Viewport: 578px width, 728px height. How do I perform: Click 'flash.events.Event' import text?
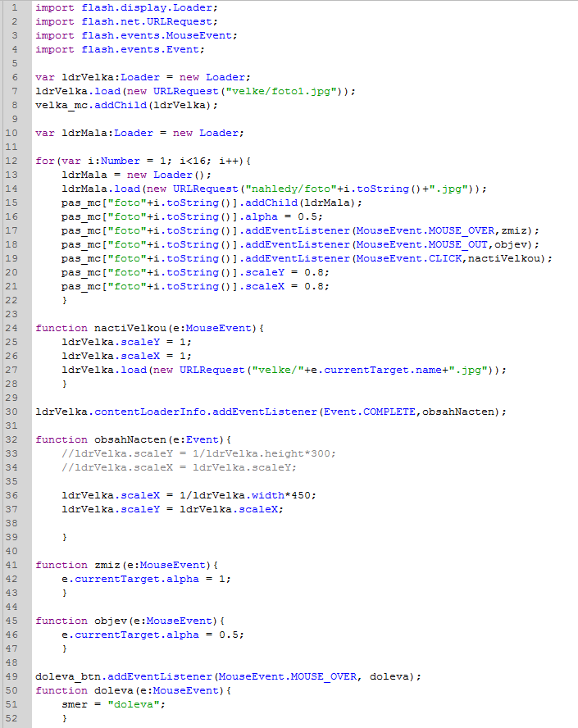(x=140, y=49)
